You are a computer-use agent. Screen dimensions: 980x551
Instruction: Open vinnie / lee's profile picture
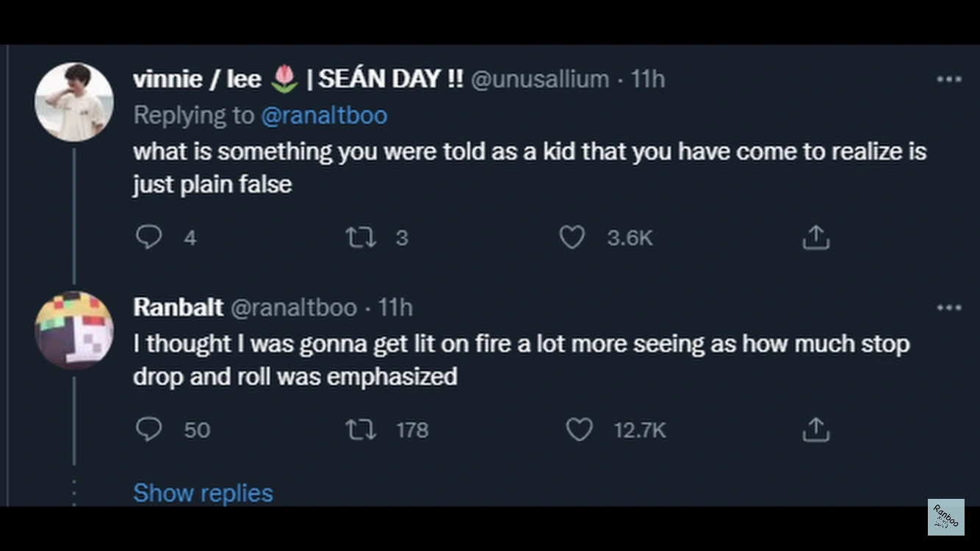tap(74, 101)
